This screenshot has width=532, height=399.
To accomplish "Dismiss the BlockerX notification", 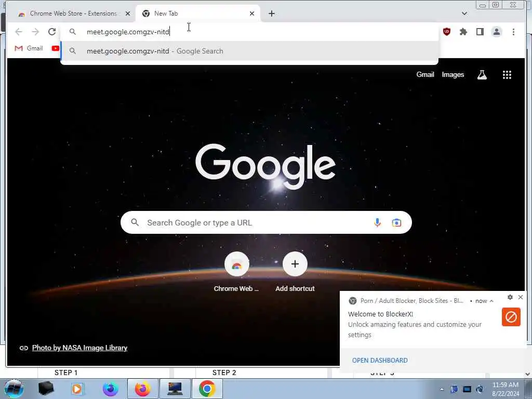I will click(x=521, y=297).
